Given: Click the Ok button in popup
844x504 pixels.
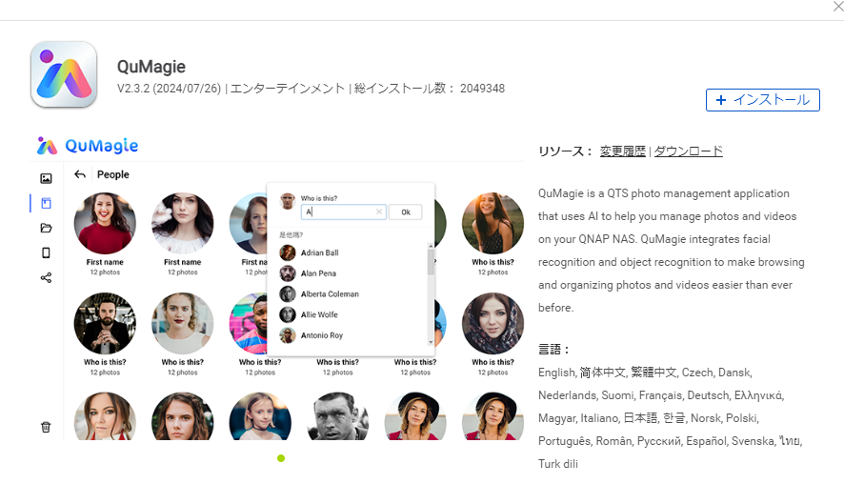Looking at the screenshot, I should tap(406, 212).
